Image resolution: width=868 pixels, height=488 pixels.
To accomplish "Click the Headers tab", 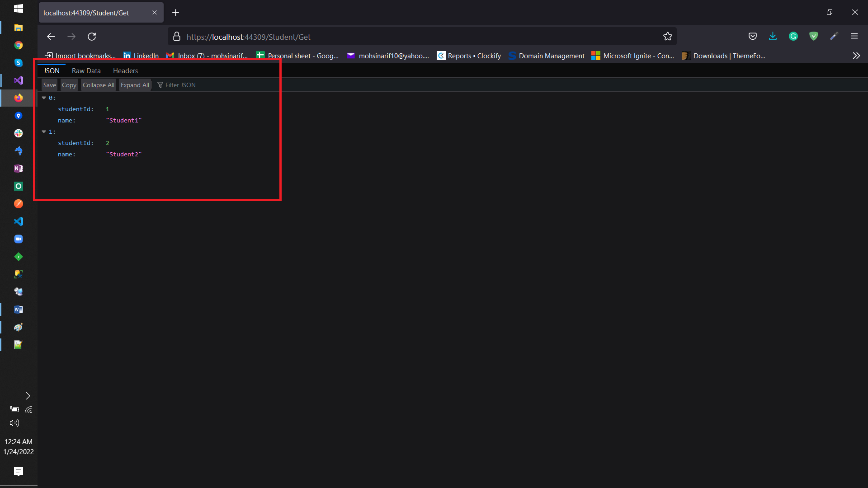I will [x=125, y=70].
